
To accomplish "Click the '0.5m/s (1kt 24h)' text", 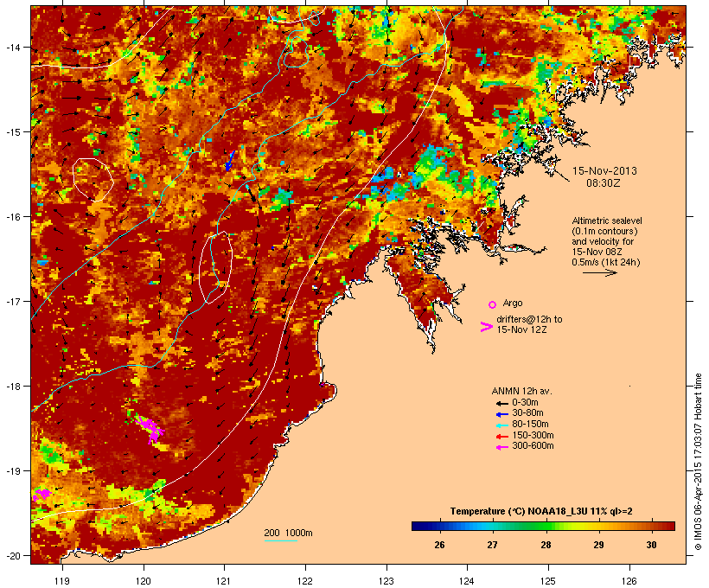I will pos(606,262).
